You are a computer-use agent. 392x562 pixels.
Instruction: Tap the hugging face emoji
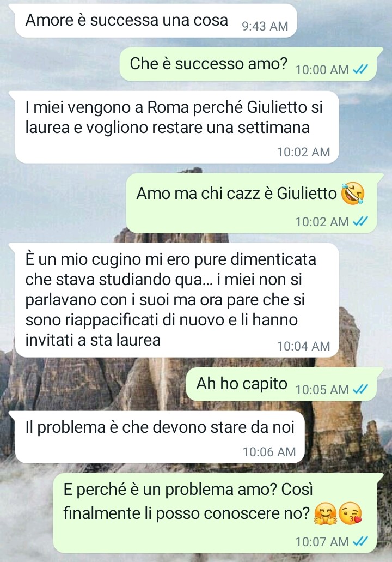[325, 514]
